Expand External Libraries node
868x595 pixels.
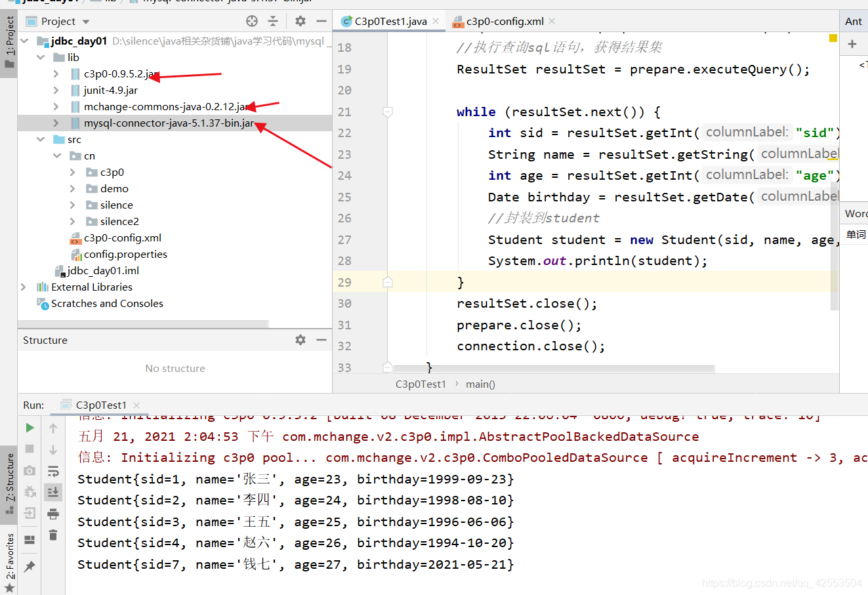(24, 287)
